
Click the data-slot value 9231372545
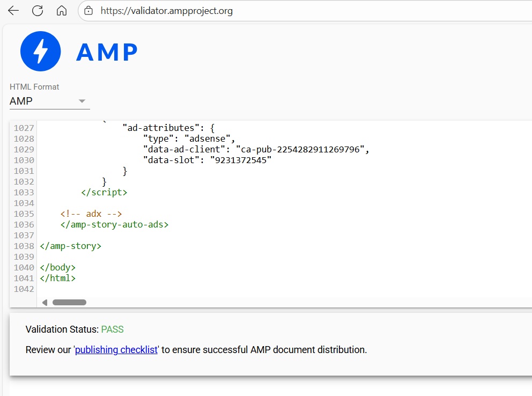click(241, 160)
